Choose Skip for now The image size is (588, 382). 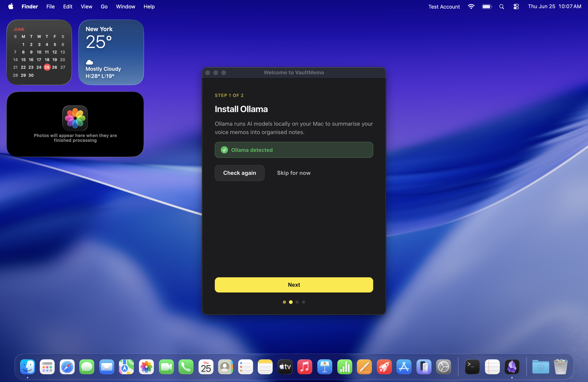294,173
